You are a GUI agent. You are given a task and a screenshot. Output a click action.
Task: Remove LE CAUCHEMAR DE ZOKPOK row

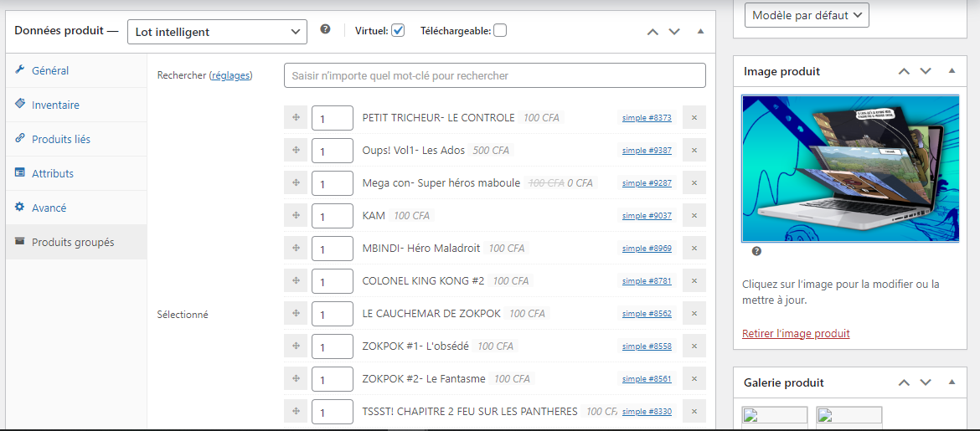tap(694, 314)
